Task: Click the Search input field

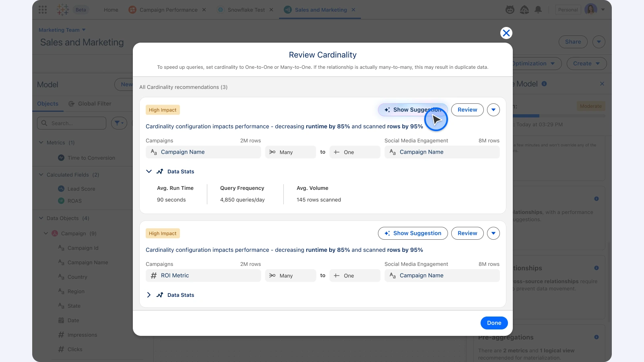Action: (x=72, y=123)
